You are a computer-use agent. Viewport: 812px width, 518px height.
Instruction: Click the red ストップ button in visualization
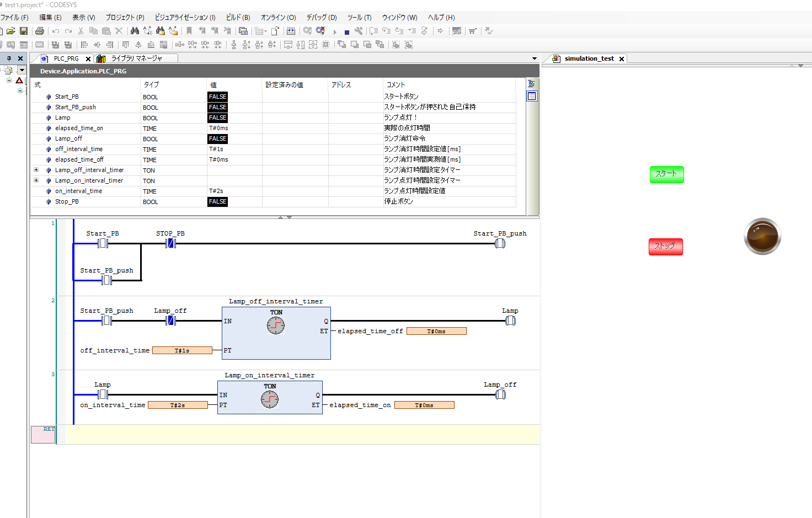coord(665,247)
